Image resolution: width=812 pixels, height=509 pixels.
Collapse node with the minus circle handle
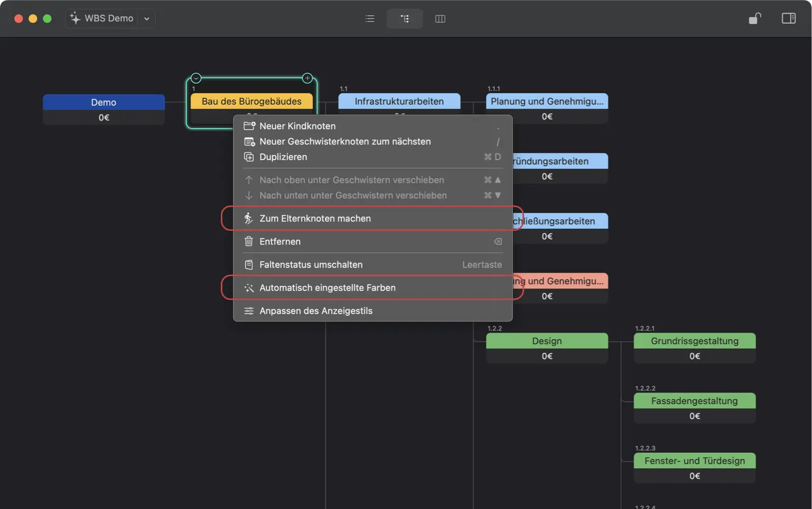coord(196,78)
